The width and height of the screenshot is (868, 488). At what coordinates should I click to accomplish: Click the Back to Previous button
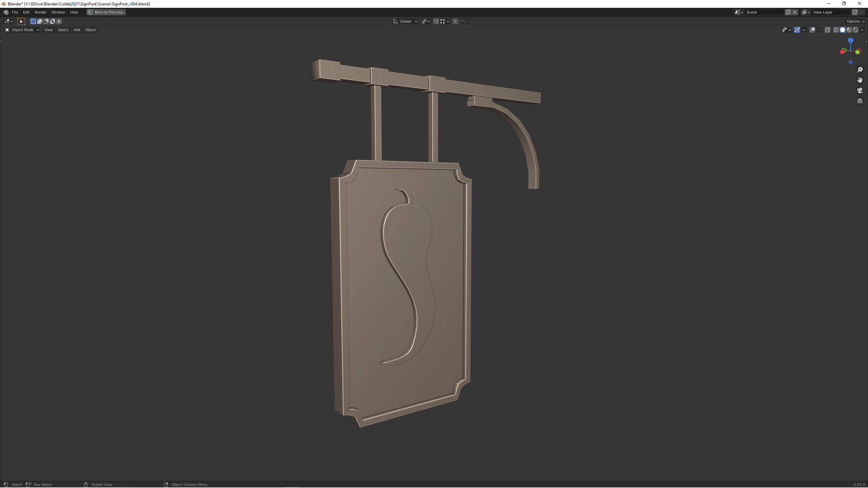(106, 12)
